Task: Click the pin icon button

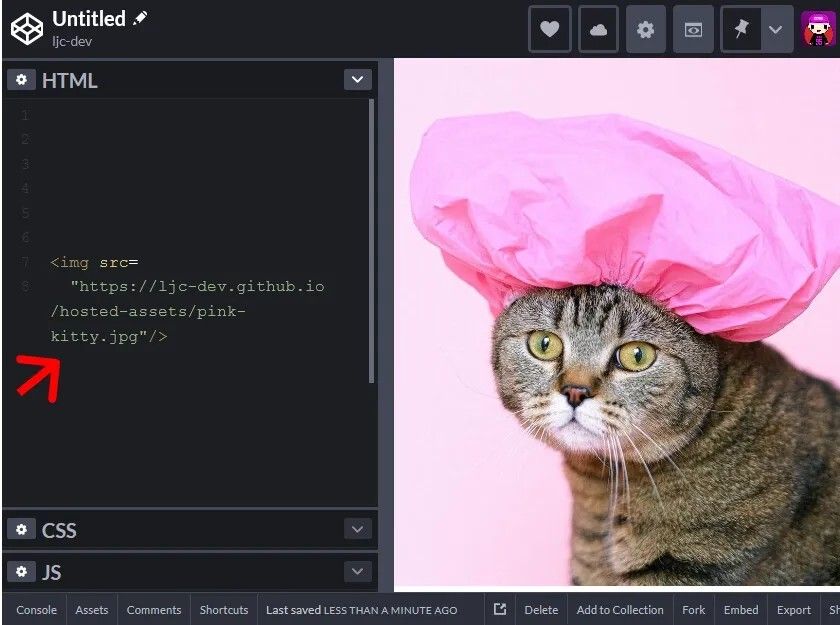Action: (741, 29)
